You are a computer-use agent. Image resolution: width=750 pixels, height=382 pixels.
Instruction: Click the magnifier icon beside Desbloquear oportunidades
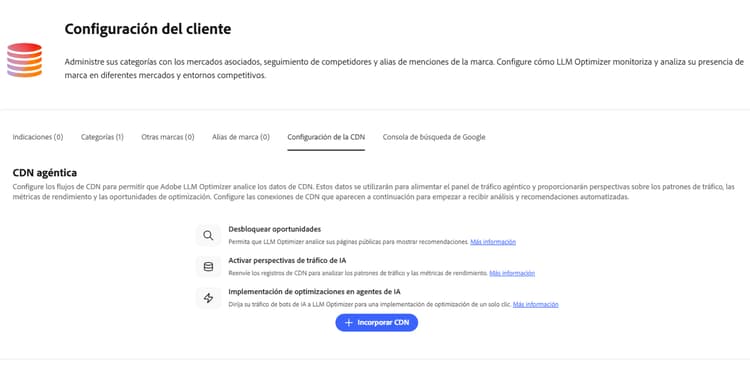coord(208,235)
